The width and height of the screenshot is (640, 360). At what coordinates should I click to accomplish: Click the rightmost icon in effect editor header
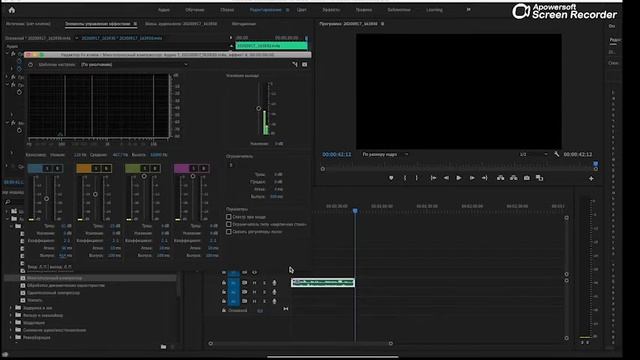(304, 64)
